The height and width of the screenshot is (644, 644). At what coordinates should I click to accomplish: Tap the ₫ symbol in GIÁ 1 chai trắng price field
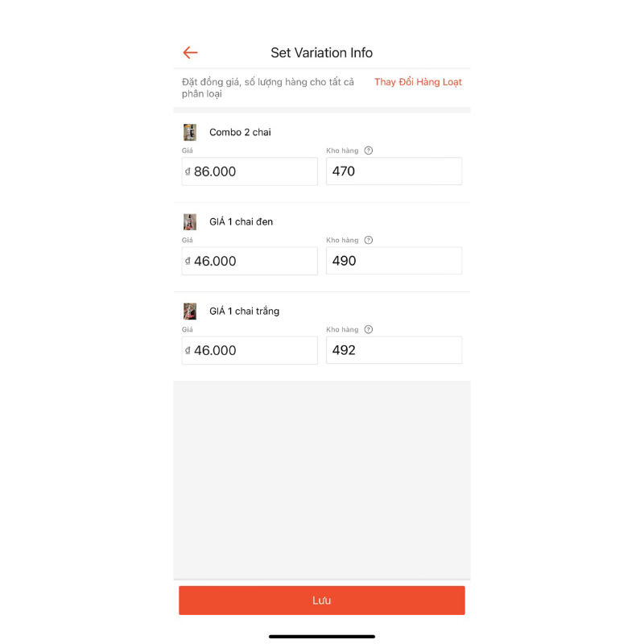[188, 349]
